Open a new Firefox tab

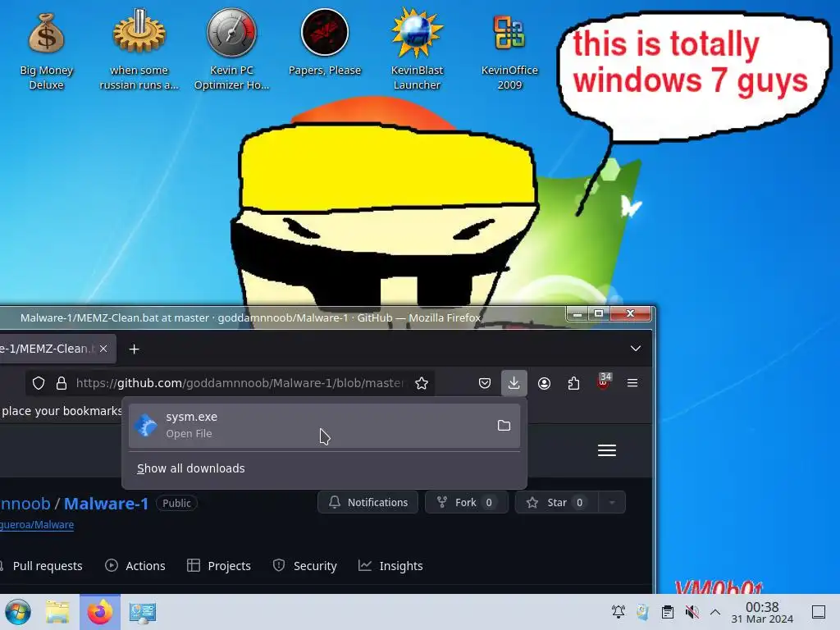[134, 349]
